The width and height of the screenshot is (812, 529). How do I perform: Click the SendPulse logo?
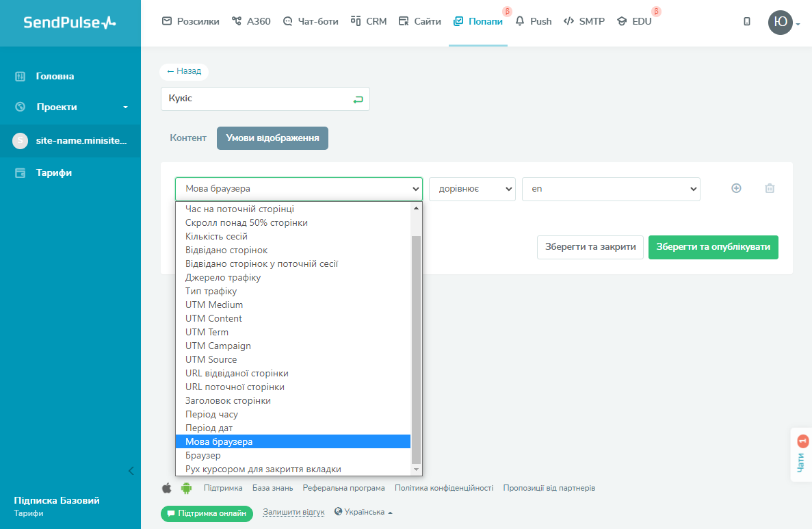tap(70, 23)
